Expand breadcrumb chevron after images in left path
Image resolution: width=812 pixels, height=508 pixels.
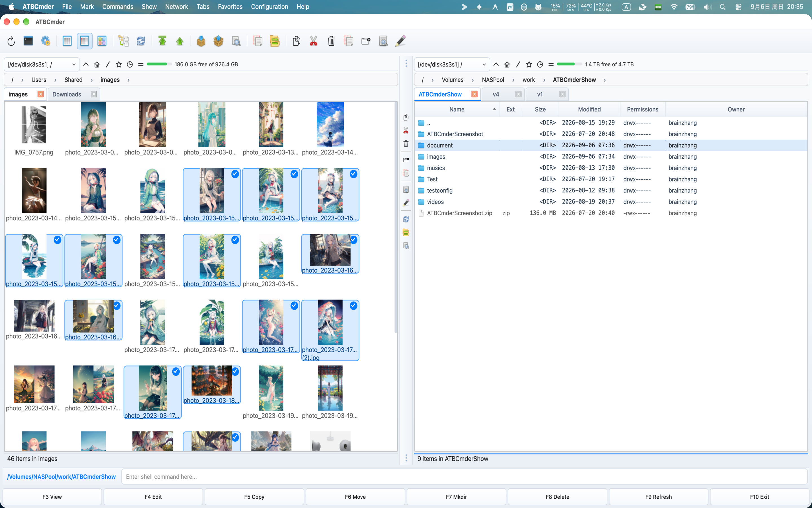(129, 80)
